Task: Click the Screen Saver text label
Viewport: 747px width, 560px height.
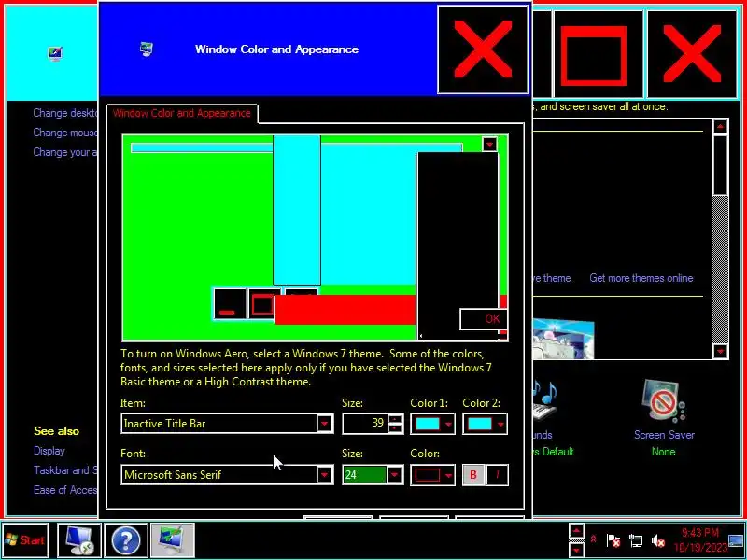Action: [x=664, y=435]
